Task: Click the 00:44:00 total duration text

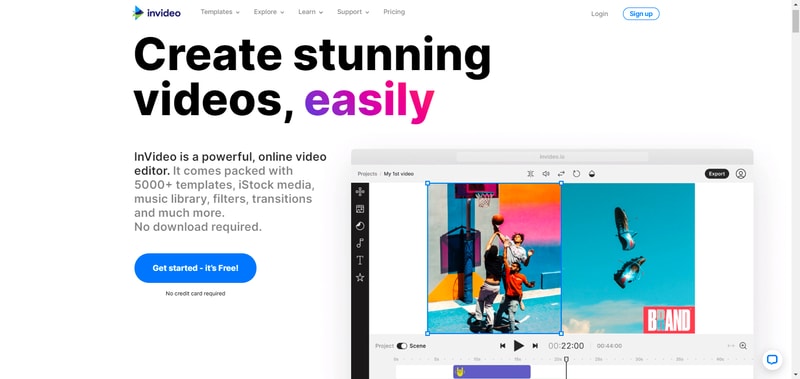Action: [609, 346]
